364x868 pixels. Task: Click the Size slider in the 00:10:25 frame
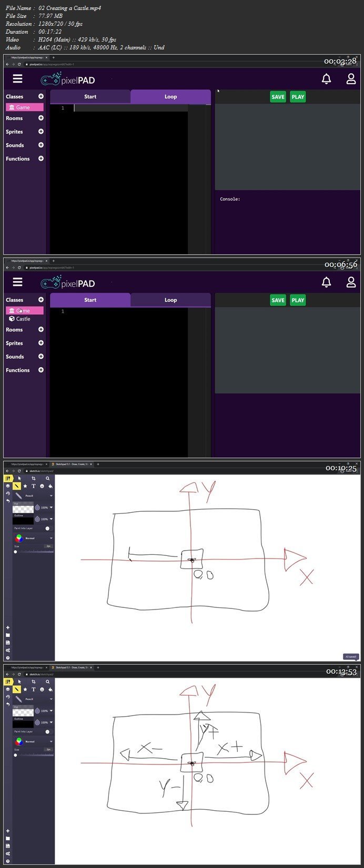pos(34,551)
